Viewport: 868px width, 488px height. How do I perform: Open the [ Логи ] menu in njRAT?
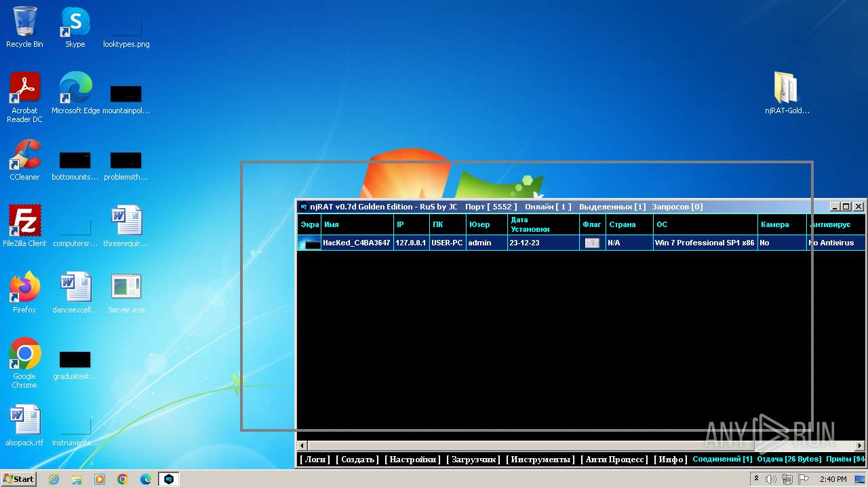[x=315, y=460]
